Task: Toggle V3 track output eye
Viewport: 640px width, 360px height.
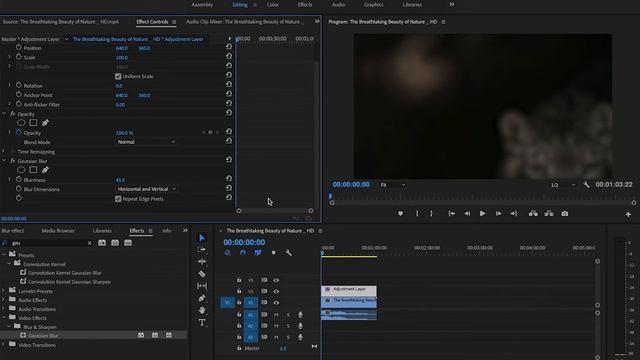Action: (276, 280)
